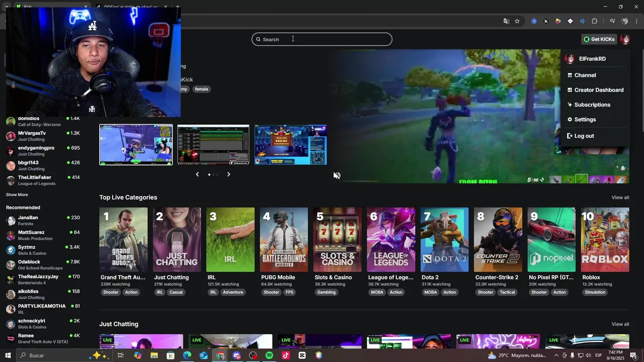Screen dimensions: 644x362
Task: Open CapCut from the taskbar
Action: pos(302,355)
